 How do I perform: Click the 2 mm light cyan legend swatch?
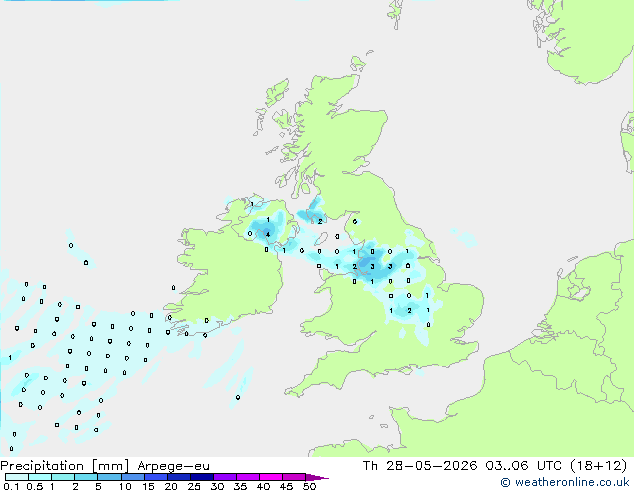(86, 477)
